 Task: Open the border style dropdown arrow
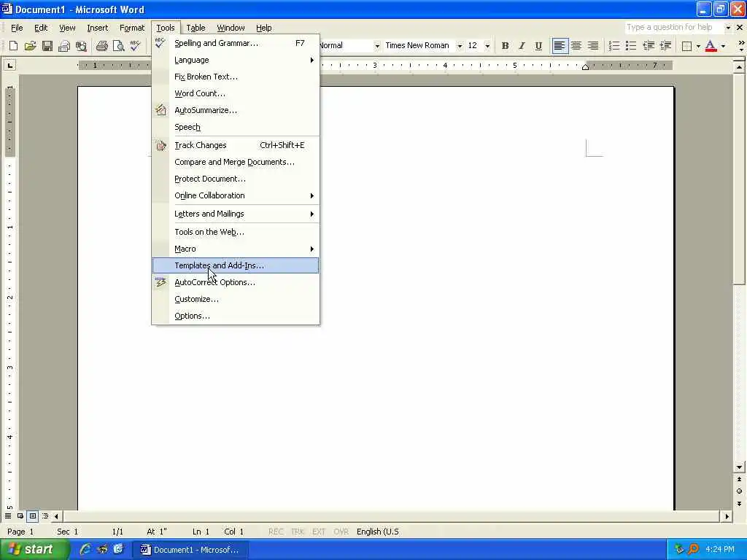[698, 46]
